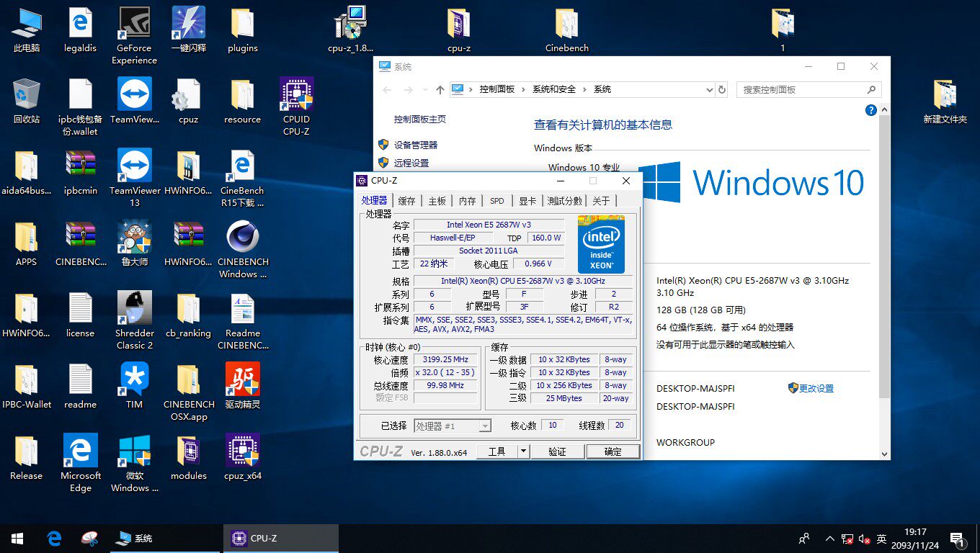Image resolution: width=980 pixels, height=553 pixels.
Task: Open 远程设置 link in 系统 window
Action: pyautogui.click(x=411, y=163)
